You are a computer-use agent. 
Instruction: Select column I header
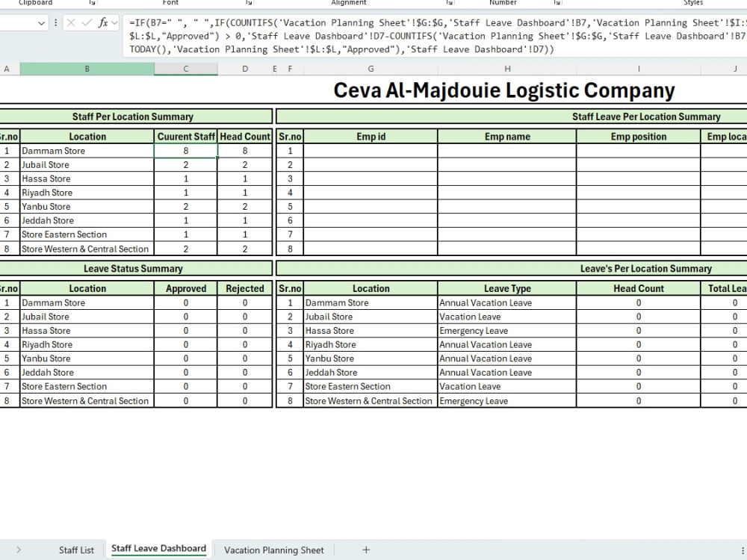639,69
